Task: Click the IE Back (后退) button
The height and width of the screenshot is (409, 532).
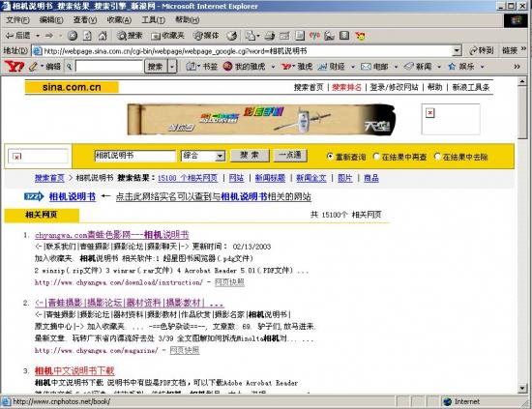Action: (17, 35)
